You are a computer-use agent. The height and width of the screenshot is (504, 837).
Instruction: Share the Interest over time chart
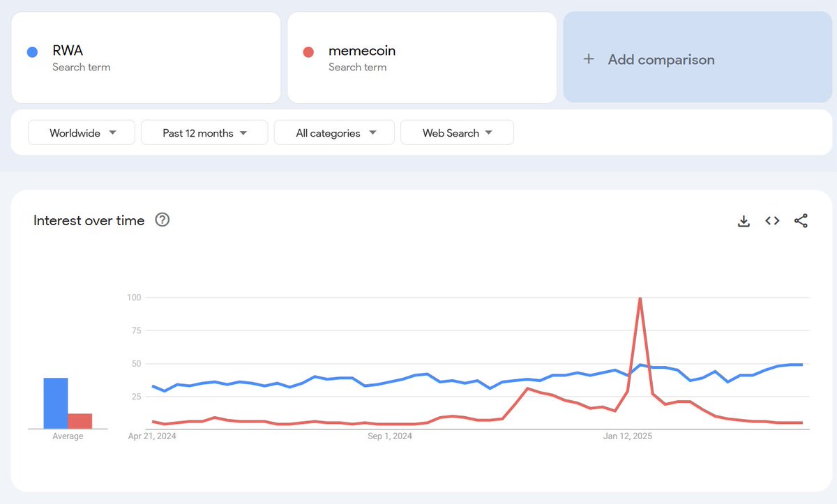pyautogui.click(x=801, y=220)
